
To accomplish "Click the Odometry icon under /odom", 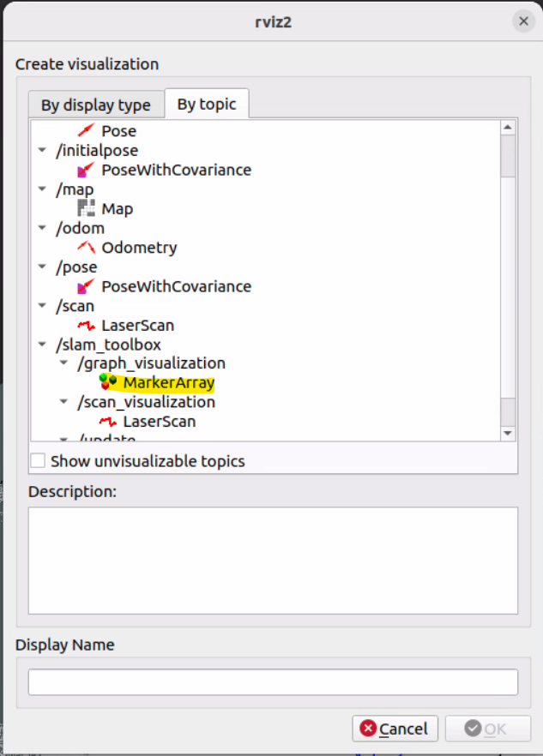I will coord(87,248).
